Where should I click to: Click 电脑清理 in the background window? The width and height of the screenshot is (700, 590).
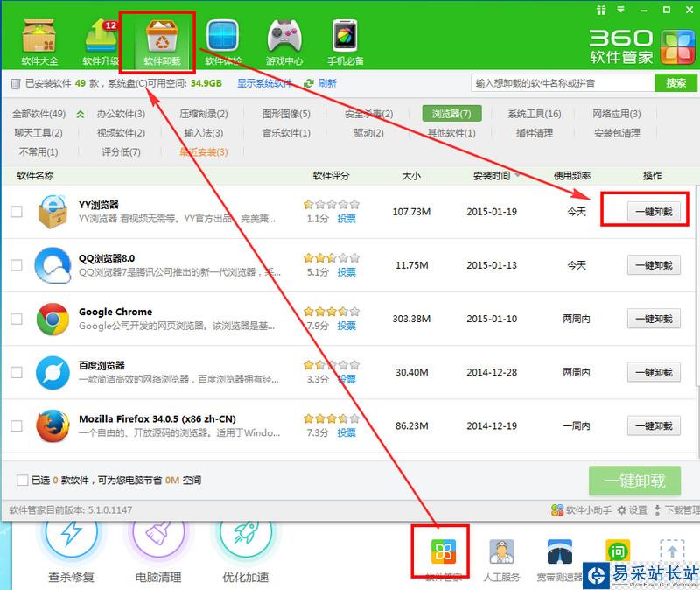click(158, 554)
